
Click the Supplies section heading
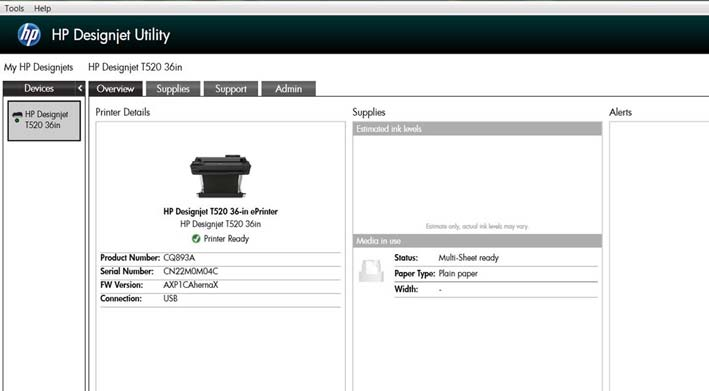click(x=369, y=112)
